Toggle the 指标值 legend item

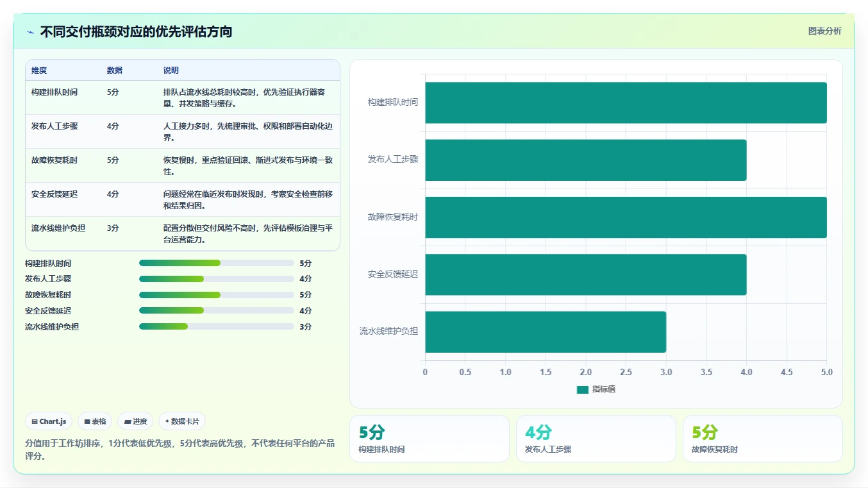(596, 389)
